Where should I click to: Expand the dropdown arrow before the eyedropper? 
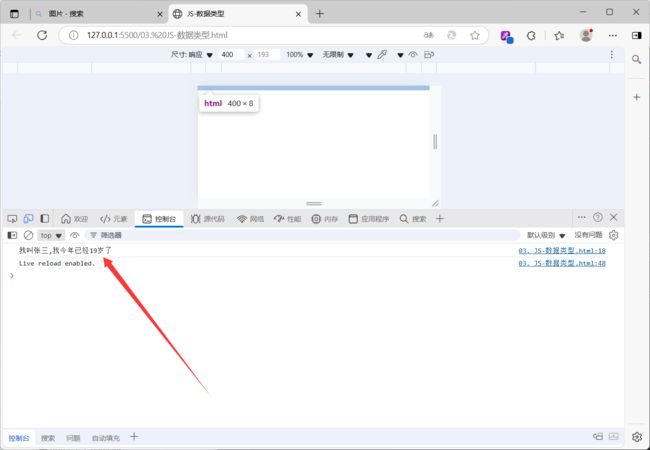point(369,55)
